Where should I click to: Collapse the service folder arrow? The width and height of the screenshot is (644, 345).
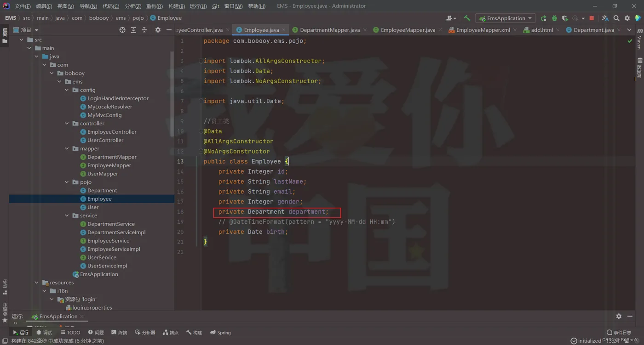point(67,216)
